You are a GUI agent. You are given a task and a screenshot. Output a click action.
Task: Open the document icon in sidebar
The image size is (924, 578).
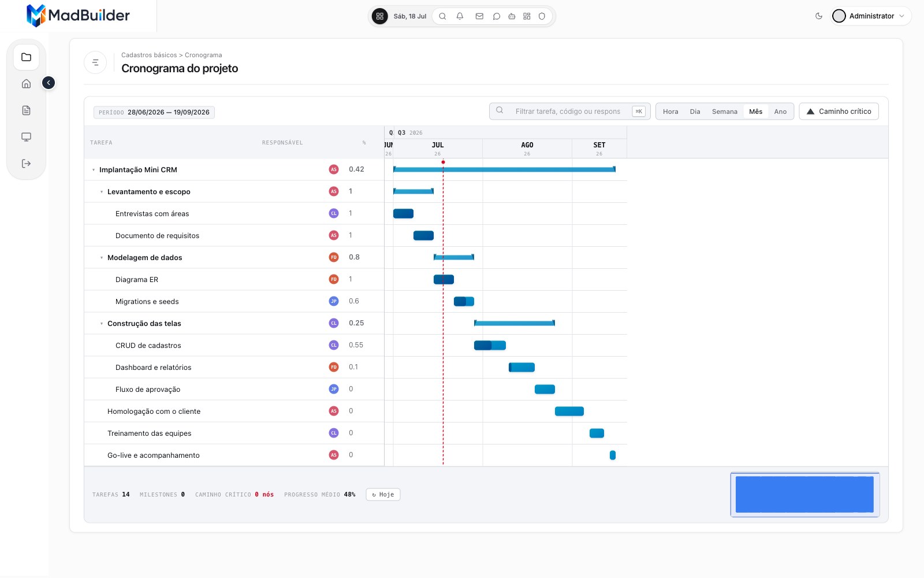tap(26, 110)
